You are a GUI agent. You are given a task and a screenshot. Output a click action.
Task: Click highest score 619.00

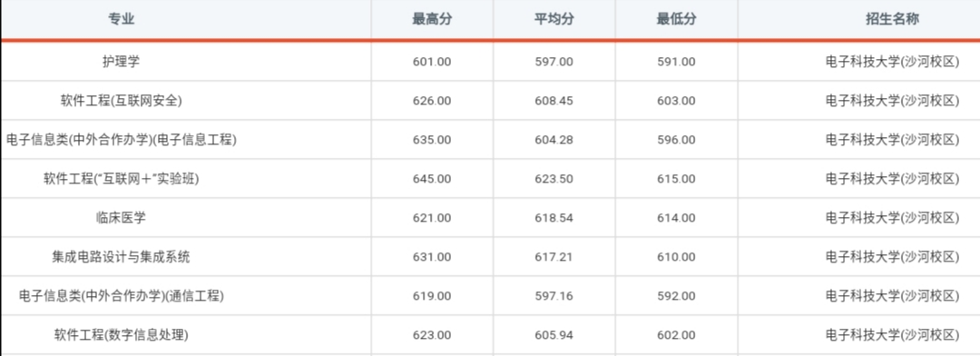click(x=431, y=296)
